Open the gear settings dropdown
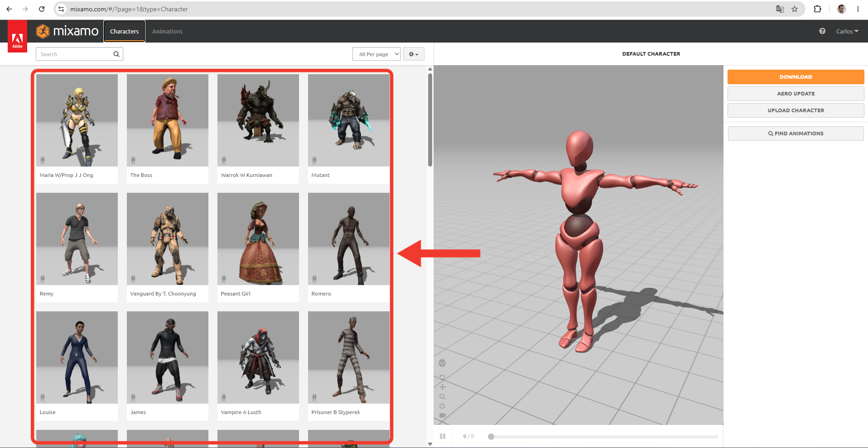 pos(414,54)
